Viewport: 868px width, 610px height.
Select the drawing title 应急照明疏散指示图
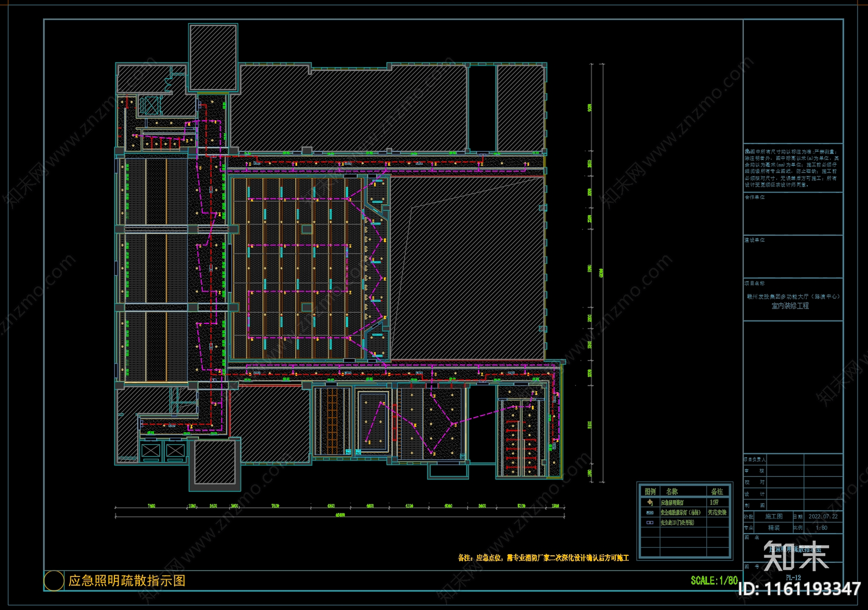[127, 581]
